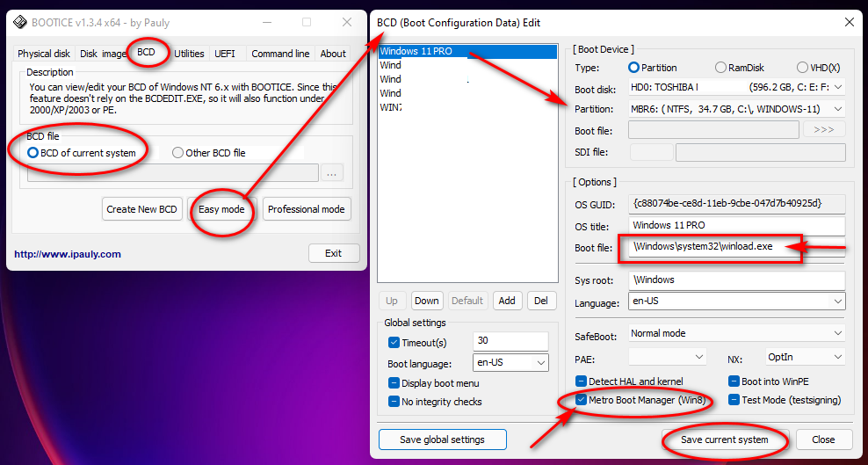Click Save current system button
868x465 pixels.
[x=725, y=440]
